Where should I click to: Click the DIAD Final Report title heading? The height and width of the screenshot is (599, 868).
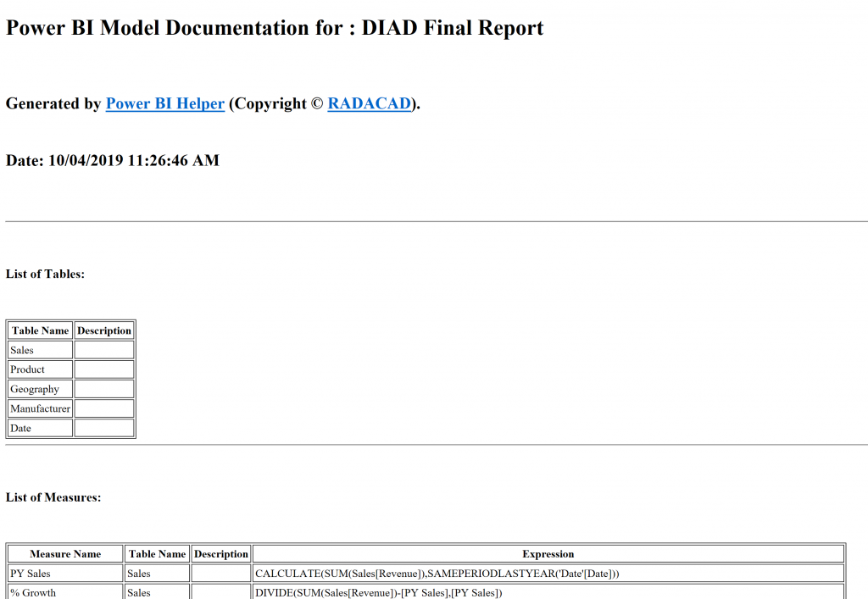coord(275,28)
